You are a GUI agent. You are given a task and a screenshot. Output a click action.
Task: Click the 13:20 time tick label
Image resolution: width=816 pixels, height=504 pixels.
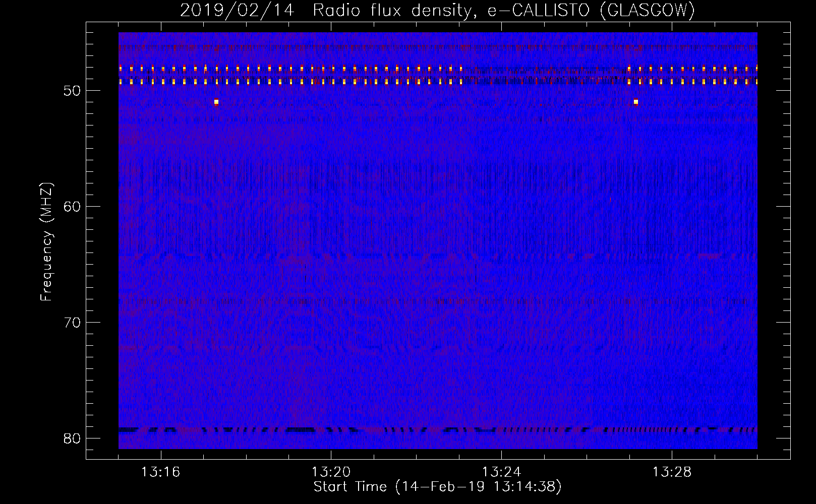point(331,472)
